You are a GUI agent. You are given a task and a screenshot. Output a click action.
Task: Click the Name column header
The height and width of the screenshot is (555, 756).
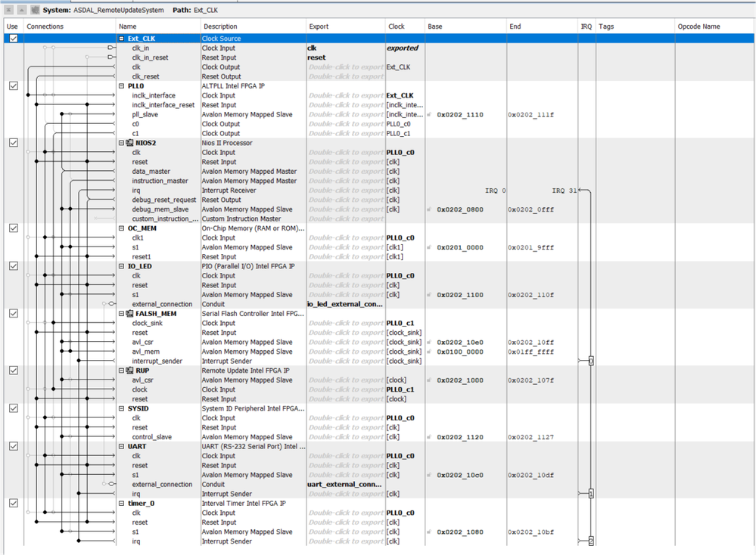(x=158, y=26)
